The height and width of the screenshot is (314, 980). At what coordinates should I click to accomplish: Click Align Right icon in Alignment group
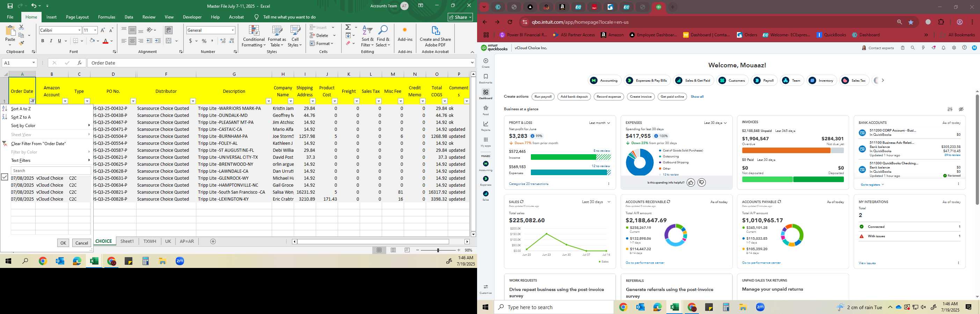(141, 41)
